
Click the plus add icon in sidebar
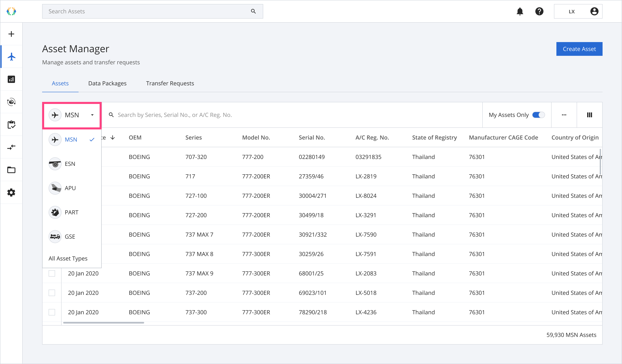point(11,34)
